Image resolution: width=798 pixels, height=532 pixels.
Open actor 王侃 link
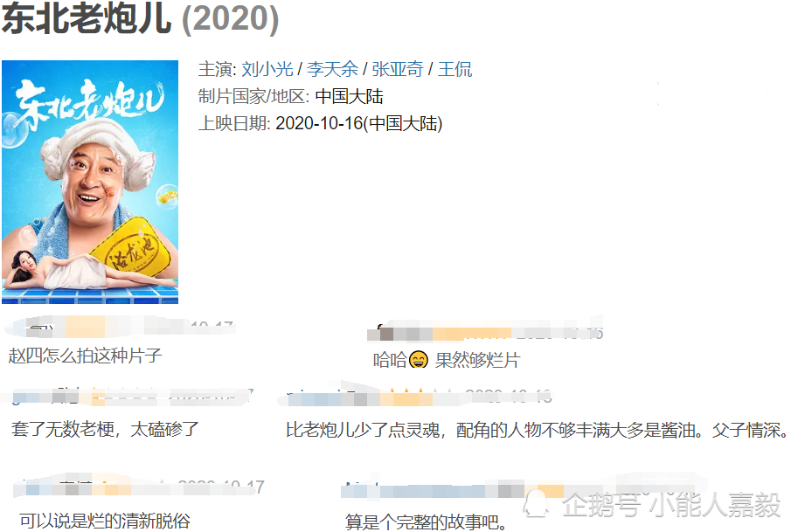click(x=455, y=69)
